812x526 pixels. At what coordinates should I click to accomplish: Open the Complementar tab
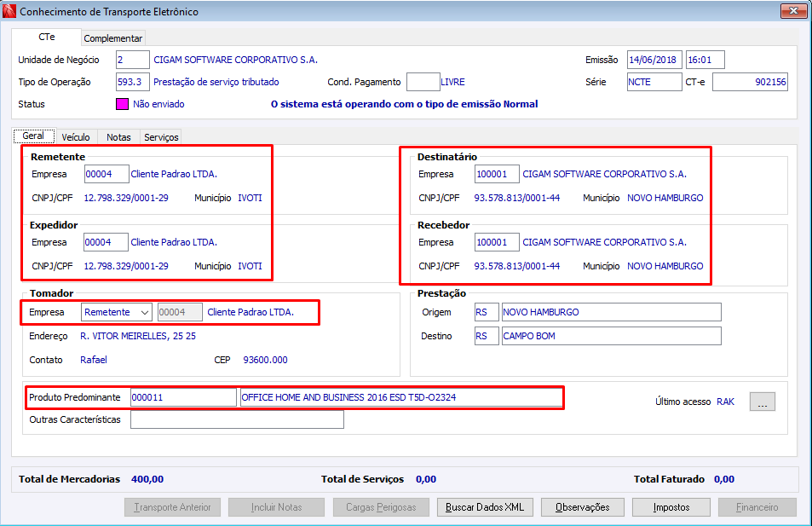click(112, 38)
